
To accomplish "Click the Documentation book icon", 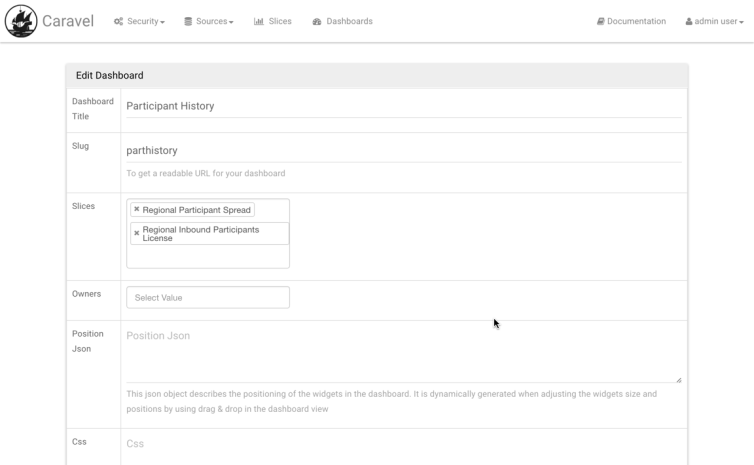I will click(601, 22).
